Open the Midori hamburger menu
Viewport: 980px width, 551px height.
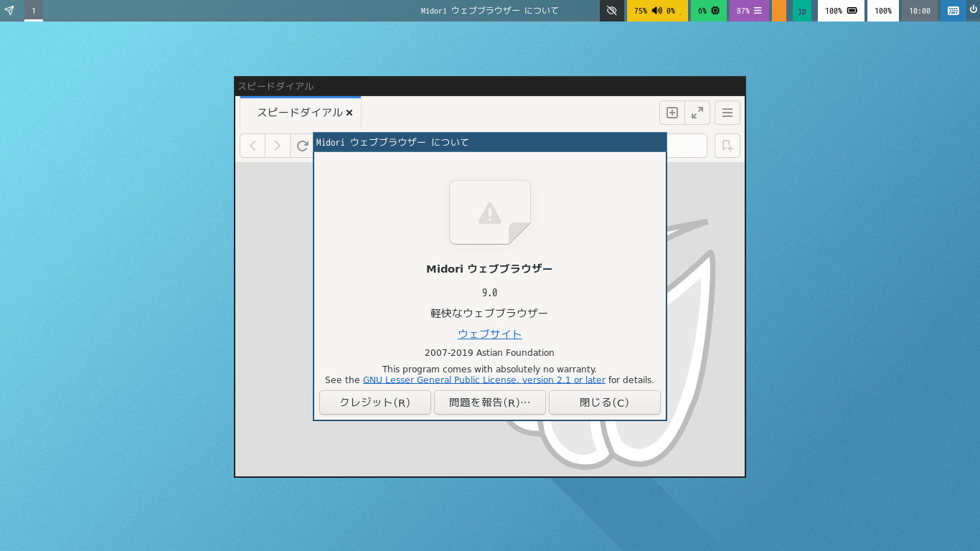(727, 113)
